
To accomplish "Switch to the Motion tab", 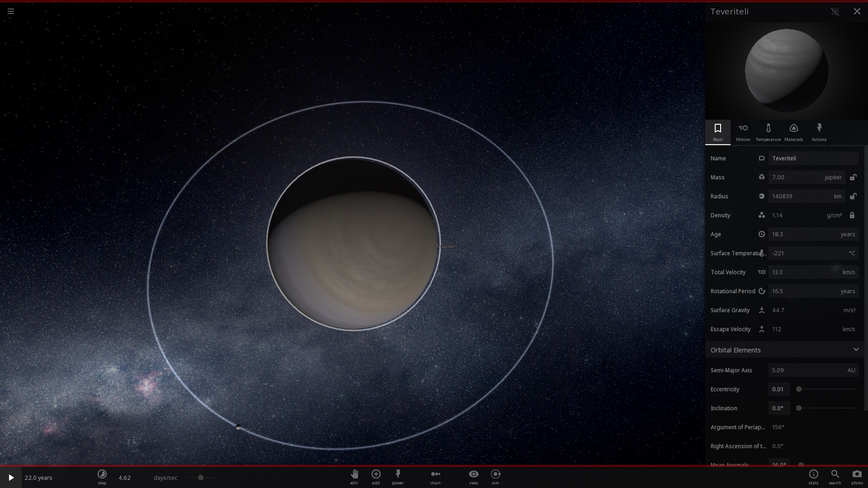I will (743, 132).
